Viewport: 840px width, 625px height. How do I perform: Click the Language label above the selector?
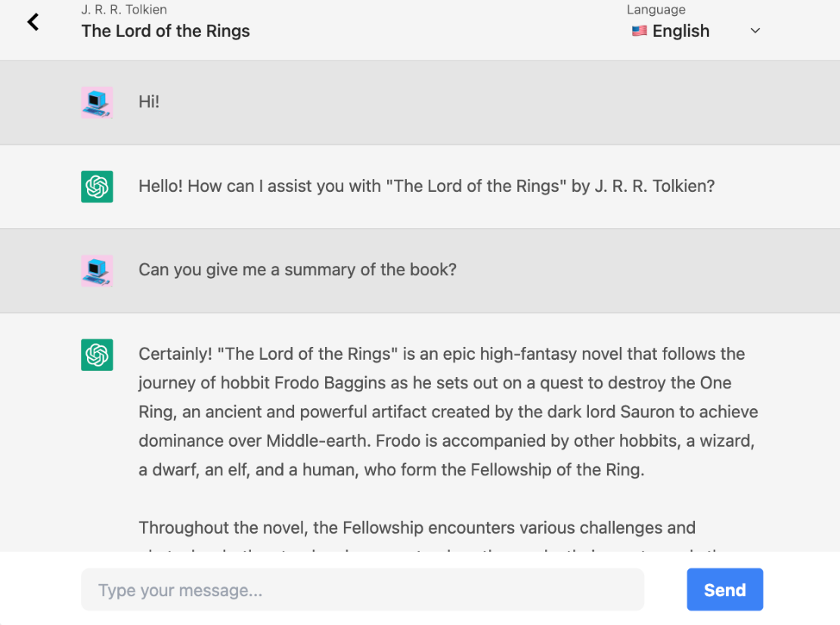pyautogui.click(x=656, y=10)
